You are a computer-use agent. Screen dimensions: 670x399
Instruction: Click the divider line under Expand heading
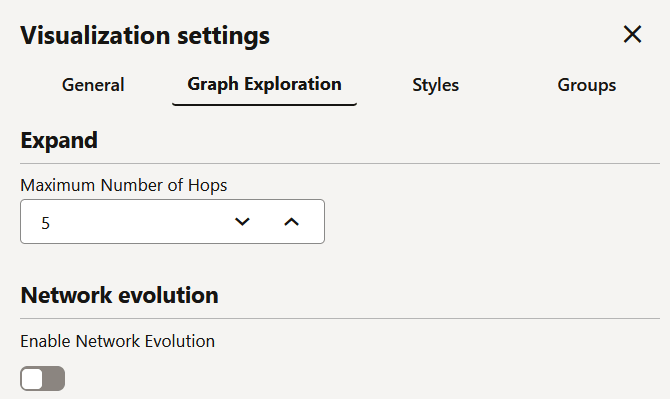tap(340, 163)
